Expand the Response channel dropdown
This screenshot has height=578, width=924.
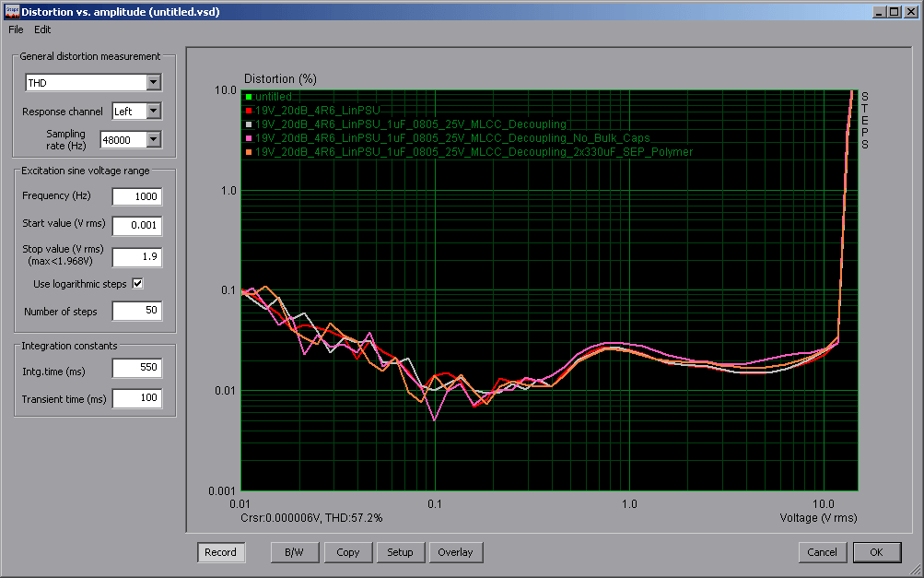click(x=153, y=111)
